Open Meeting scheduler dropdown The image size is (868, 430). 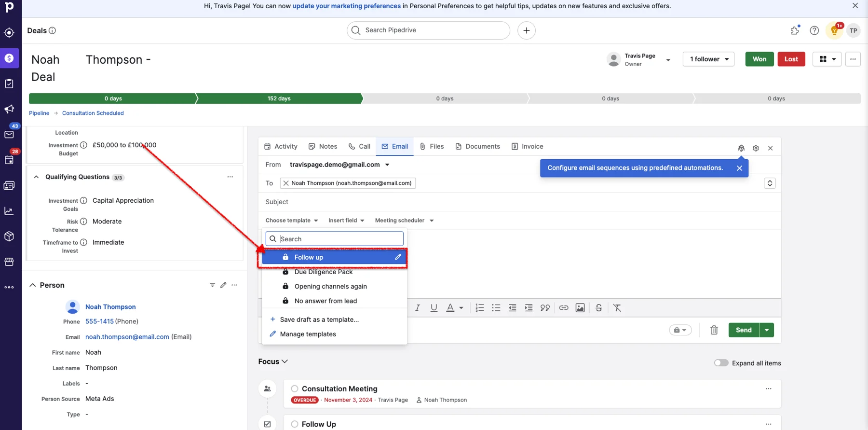(x=405, y=221)
